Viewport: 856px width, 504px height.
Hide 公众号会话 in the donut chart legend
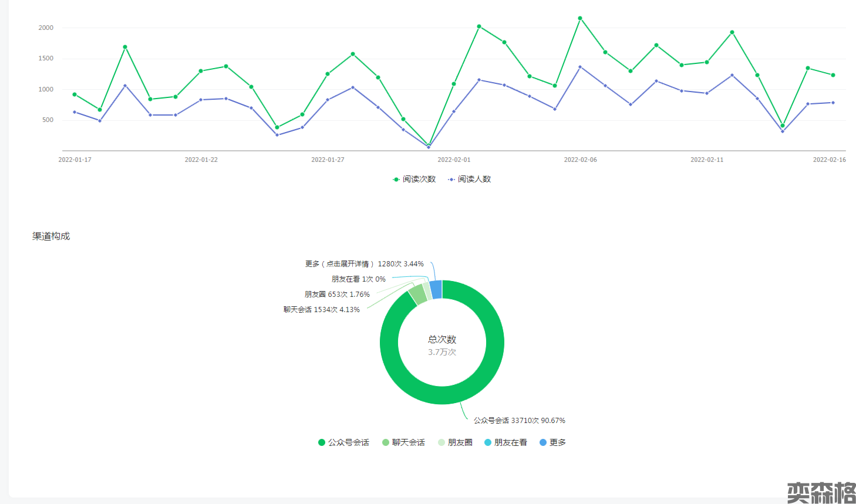tap(343, 442)
